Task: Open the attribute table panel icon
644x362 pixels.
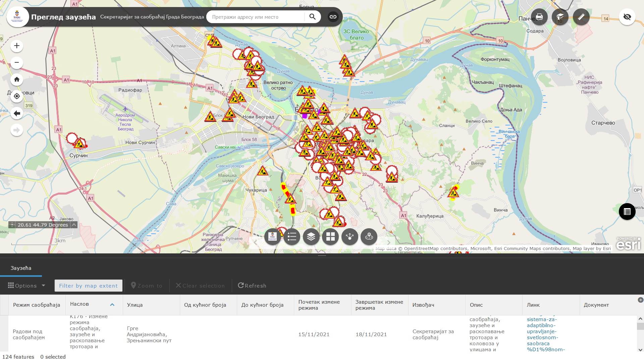Action: click(628, 212)
